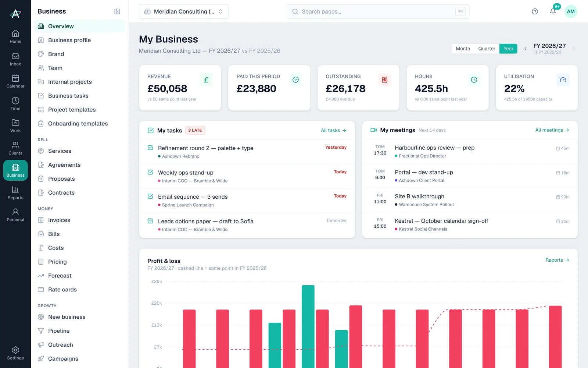Open Rate cards in the sidebar
Image resolution: width=588 pixels, height=368 pixels.
(x=80, y=290)
